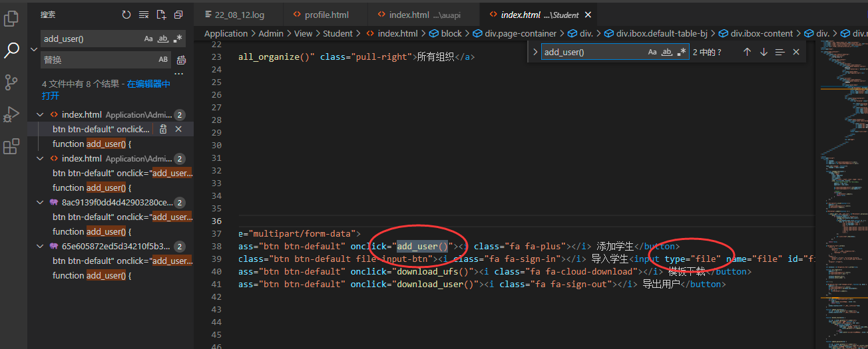Open a new search editor
The width and height of the screenshot is (868, 349).
161,15
